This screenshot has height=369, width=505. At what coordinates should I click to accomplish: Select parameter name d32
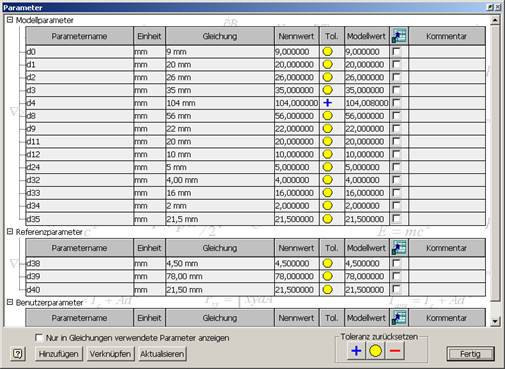(x=79, y=180)
